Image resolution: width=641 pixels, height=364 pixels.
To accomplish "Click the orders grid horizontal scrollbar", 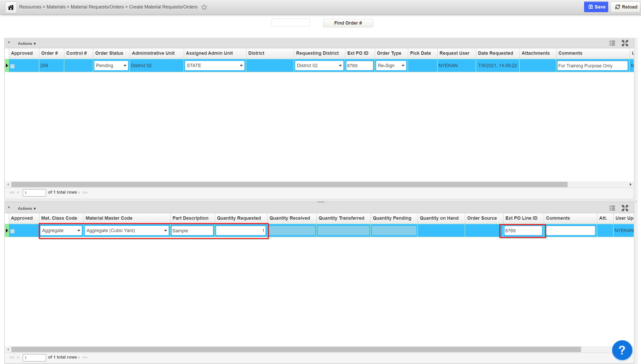I will coord(289,184).
